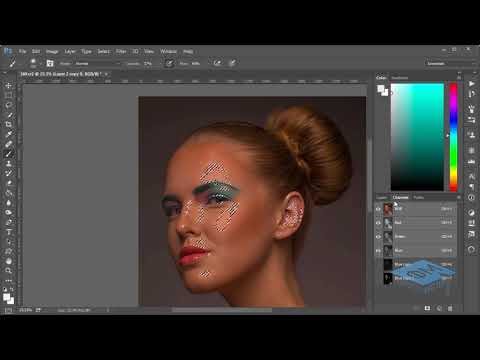
Task: Click the color hue slider strip
Action: [x=453, y=137]
